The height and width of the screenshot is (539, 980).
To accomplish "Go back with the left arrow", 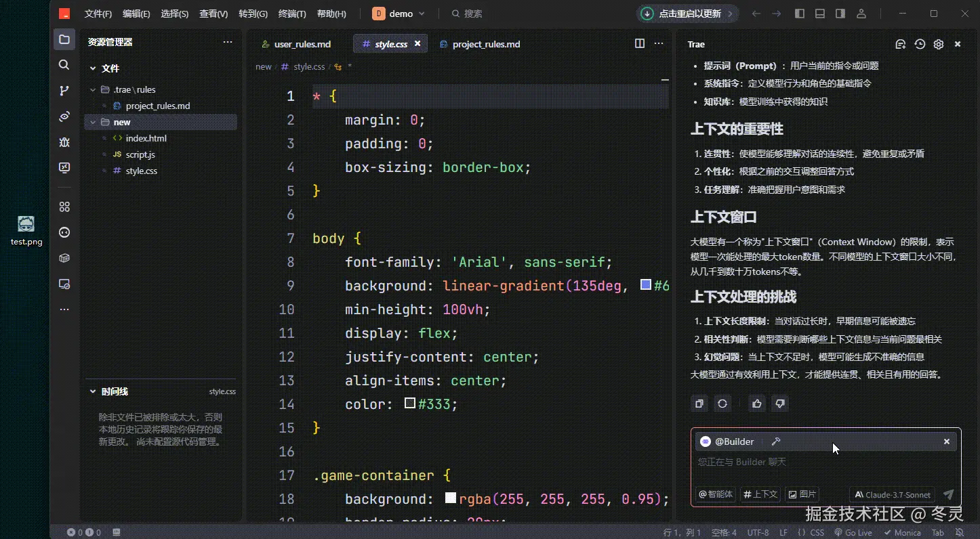I will (x=756, y=14).
